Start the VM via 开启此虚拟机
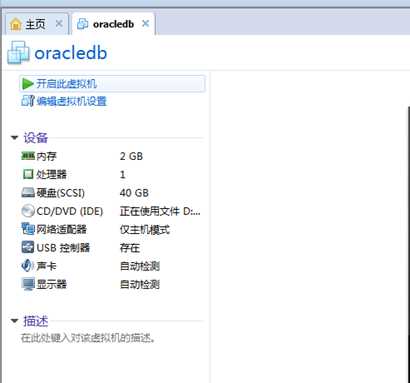 pyautogui.click(x=112, y=84)
